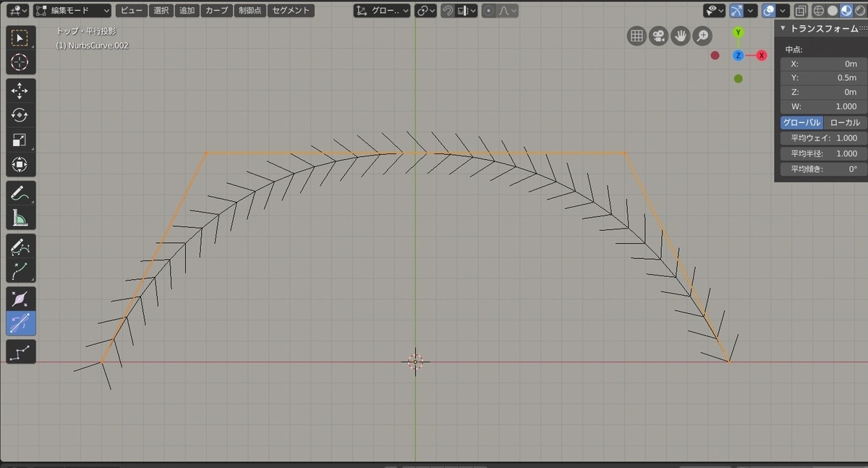This screenshot has width=868, height=468.
Task: Switch to wireframe shading mode
Action: (818, 11)
